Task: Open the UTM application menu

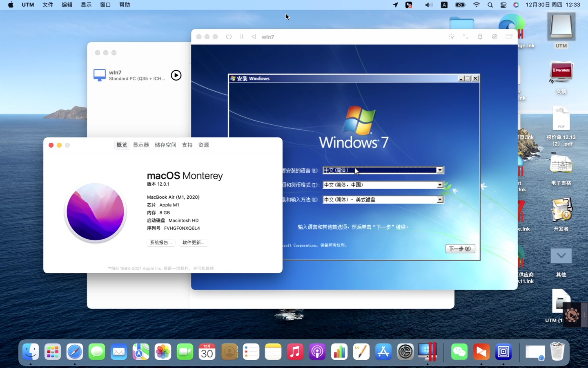Action: click(x=28, y=5)
